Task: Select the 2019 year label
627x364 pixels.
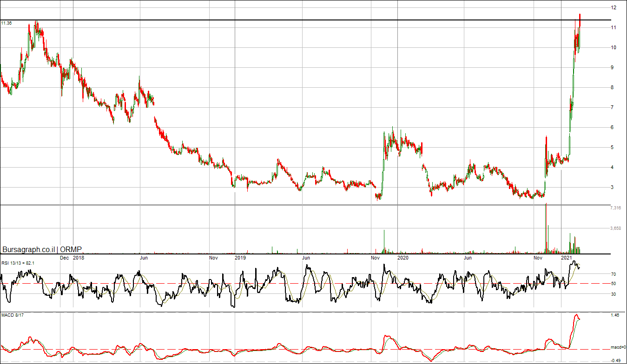Action: pos(240,257)
